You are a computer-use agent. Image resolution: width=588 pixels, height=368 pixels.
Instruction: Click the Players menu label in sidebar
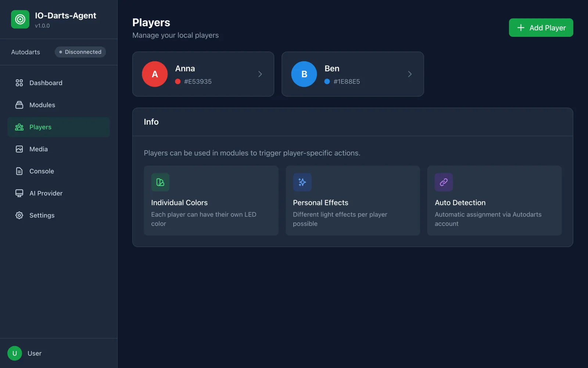pyautogui.click(x=40, y=127)
